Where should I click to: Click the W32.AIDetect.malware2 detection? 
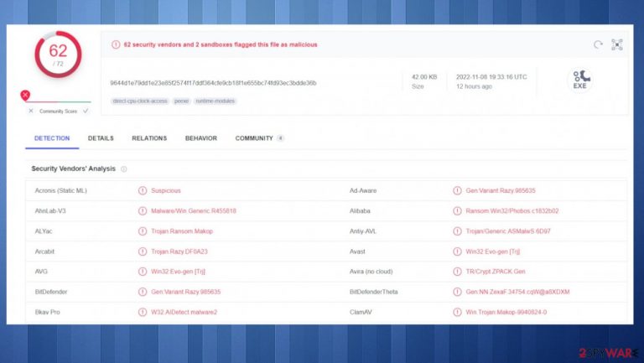pyautogui.click(x=184, y=312)
